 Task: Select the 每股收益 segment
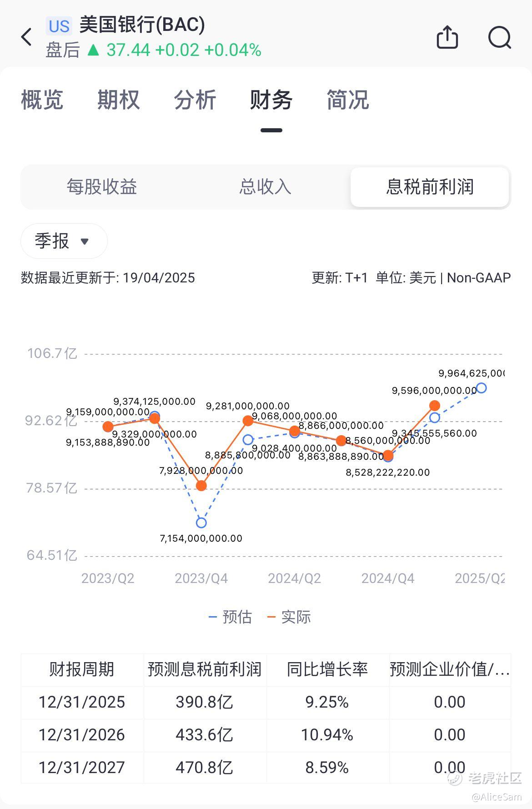click(x=102, y=187)
